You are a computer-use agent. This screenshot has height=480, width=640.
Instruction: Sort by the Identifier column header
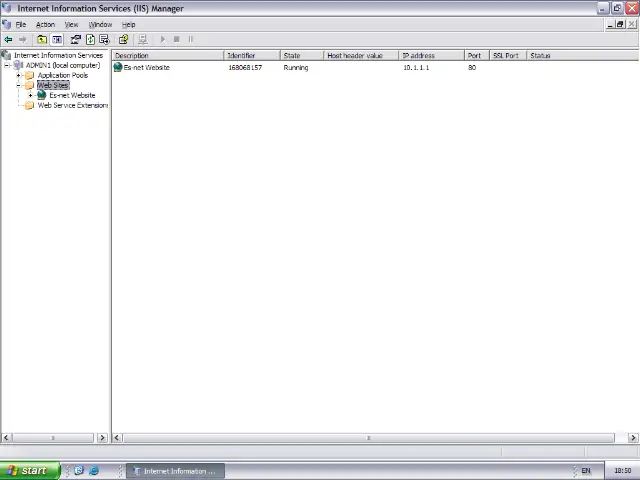click(252, 56)
